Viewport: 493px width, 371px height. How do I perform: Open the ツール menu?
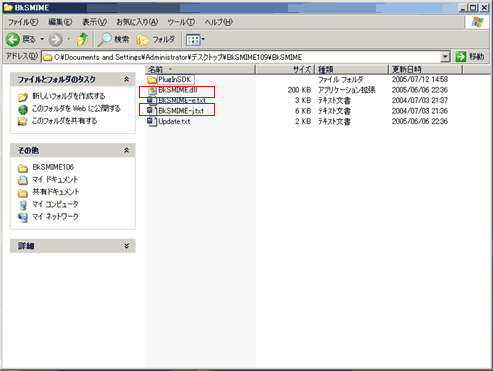point(181,22)
